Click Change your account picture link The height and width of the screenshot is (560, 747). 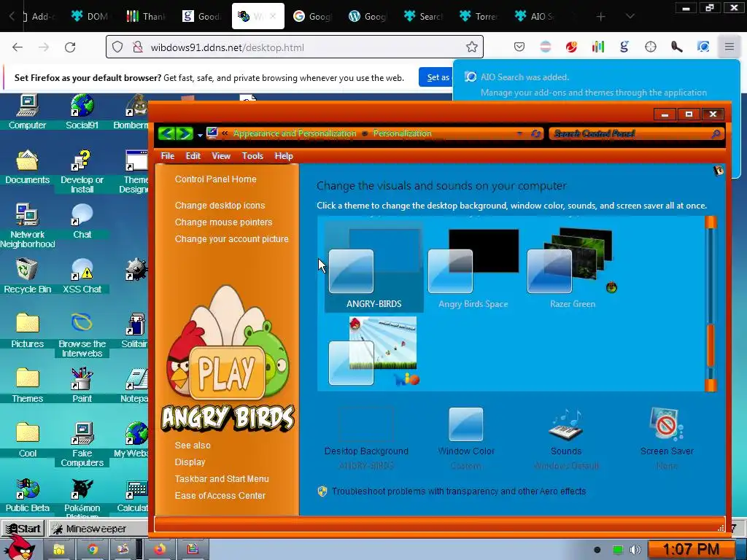click(x=231, y=239)
